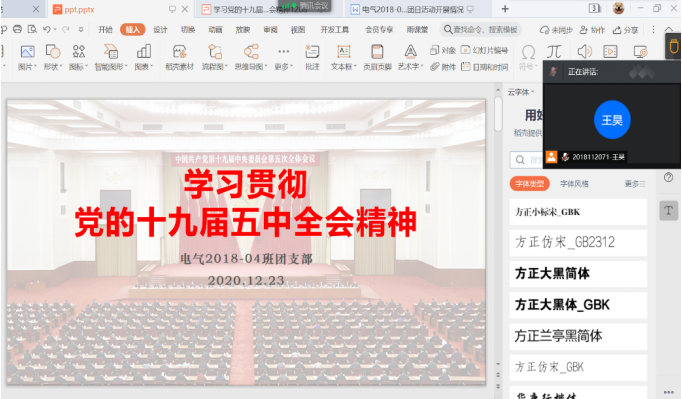Click the orange participant icon in meeting window
Image resolution: width=682 pixels, height=399 pixels.
(551, 157)
